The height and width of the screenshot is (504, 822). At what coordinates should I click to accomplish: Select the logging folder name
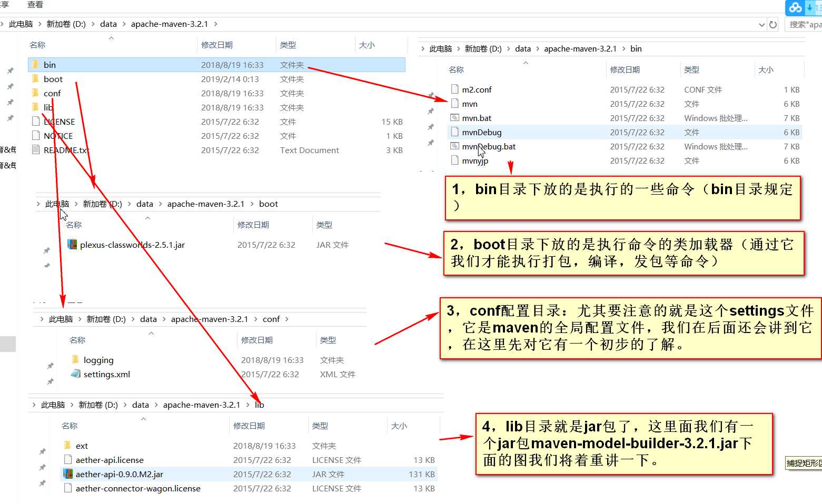98,360
